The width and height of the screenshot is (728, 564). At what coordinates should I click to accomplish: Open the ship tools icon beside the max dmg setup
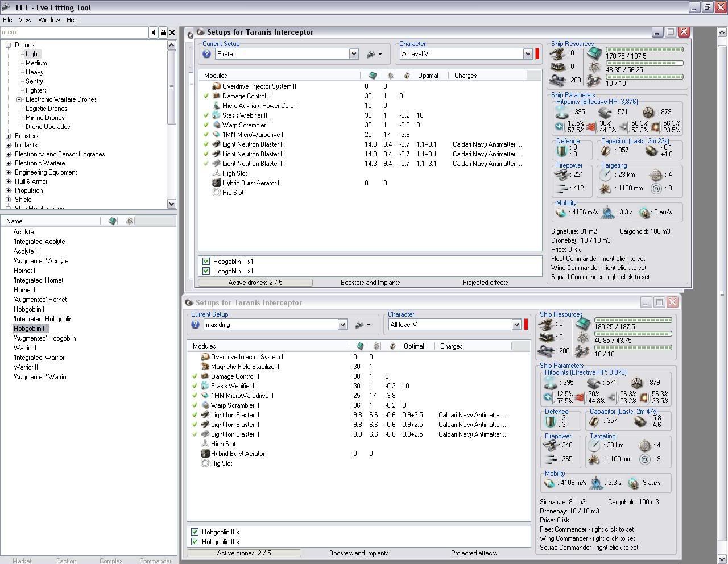pos(362,325)
